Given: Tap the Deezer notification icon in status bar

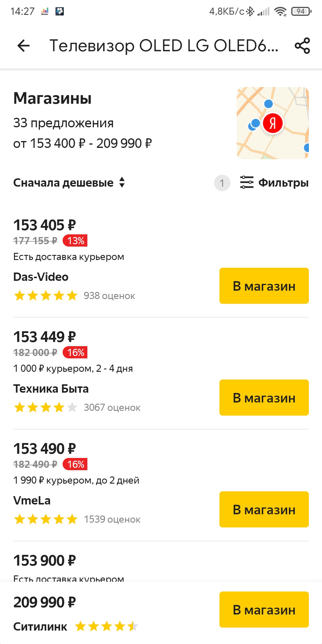Looking at the screenshot, I should [45, 11].
